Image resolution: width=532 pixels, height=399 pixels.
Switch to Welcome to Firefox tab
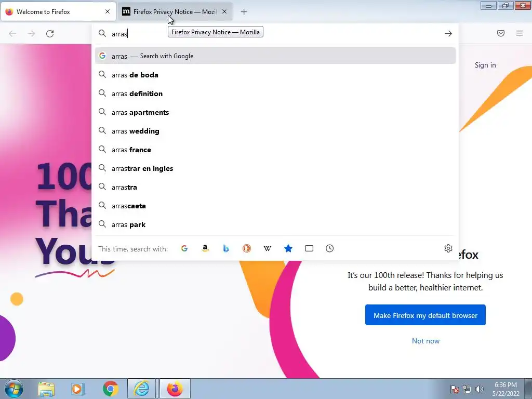58,12
